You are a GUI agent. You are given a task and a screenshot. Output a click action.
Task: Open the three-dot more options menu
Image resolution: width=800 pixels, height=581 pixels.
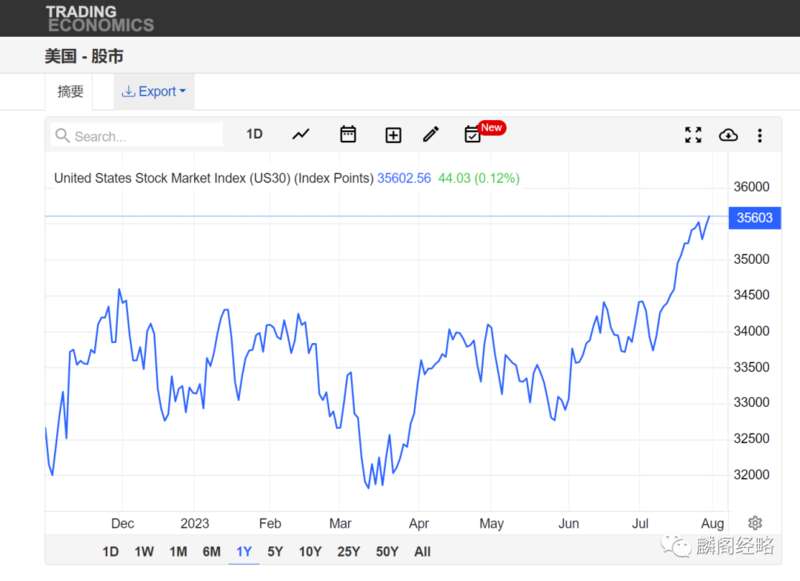click(760, 135)
